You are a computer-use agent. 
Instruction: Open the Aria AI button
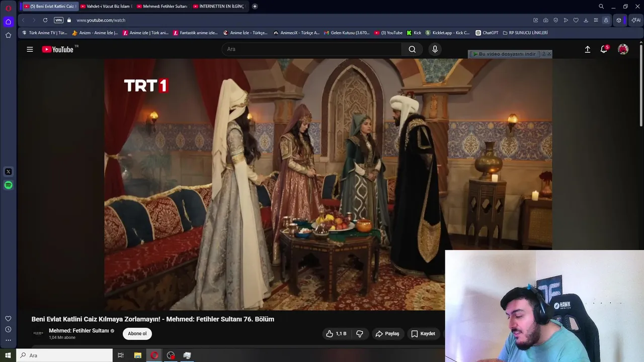pyautogui.click(x=636, y=20)
